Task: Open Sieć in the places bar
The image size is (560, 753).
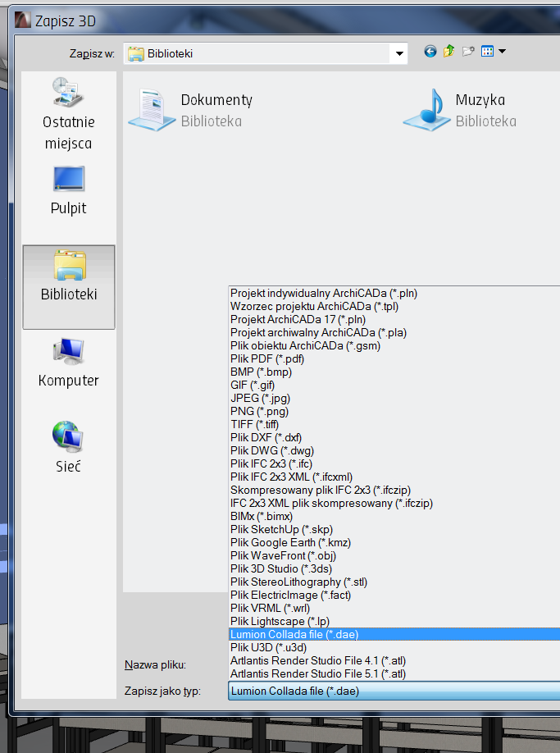Action: 68,447
